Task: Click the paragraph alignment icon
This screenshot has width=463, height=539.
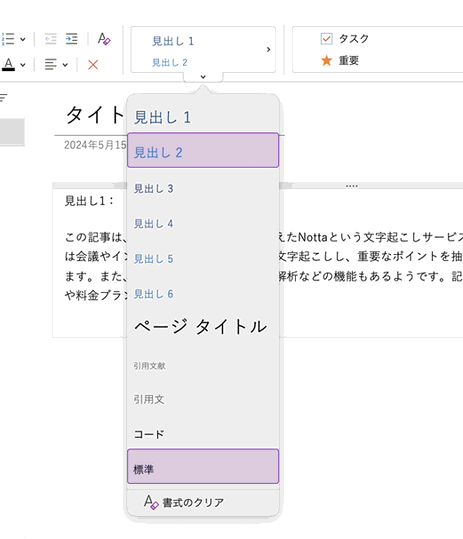Action: (x=51, y=64)
